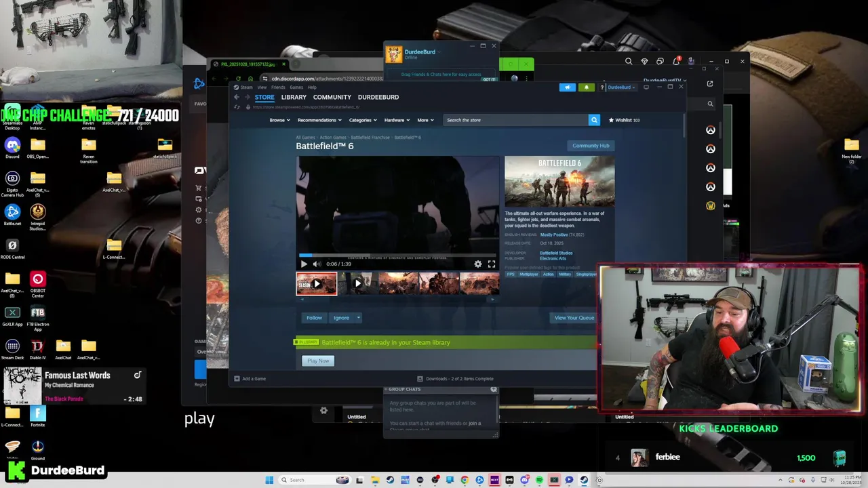
Task: Expand the More dropdown in store nav
Action: click(425, 120)
